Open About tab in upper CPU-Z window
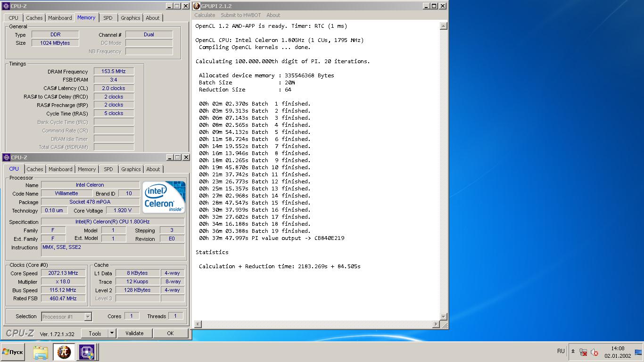This screenshot has height=362, width=644. point(153,18)
